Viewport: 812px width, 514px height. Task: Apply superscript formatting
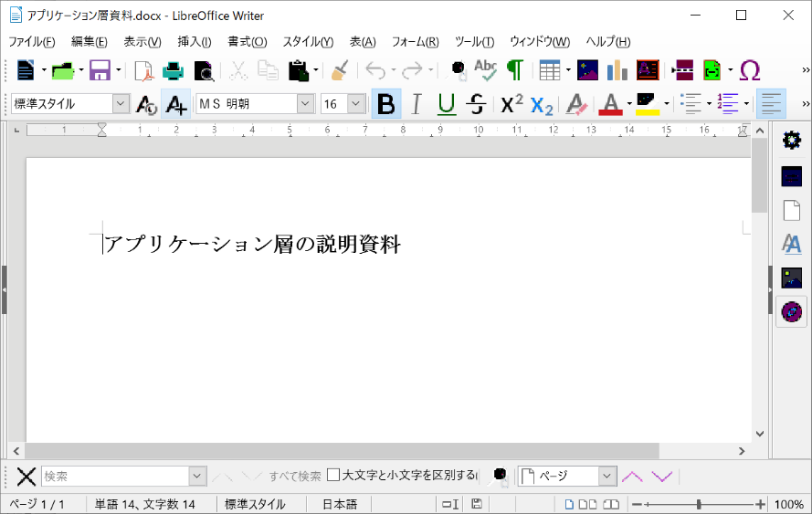tap(511, 104)
